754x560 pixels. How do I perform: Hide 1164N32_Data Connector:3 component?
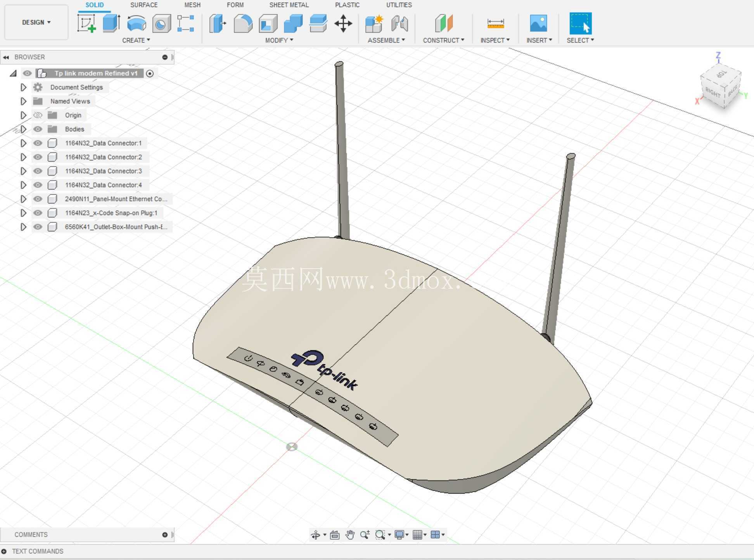38,171
